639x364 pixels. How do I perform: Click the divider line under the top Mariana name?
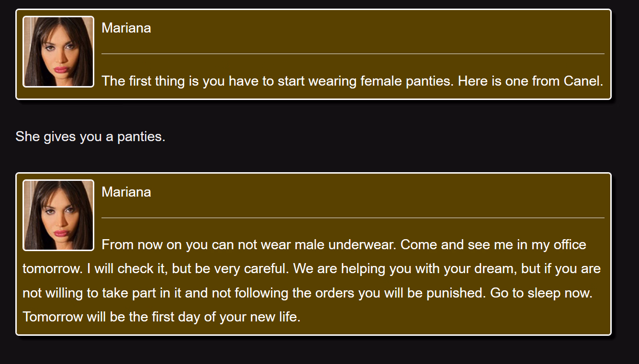pyautogui.click(x=353, y=54)
